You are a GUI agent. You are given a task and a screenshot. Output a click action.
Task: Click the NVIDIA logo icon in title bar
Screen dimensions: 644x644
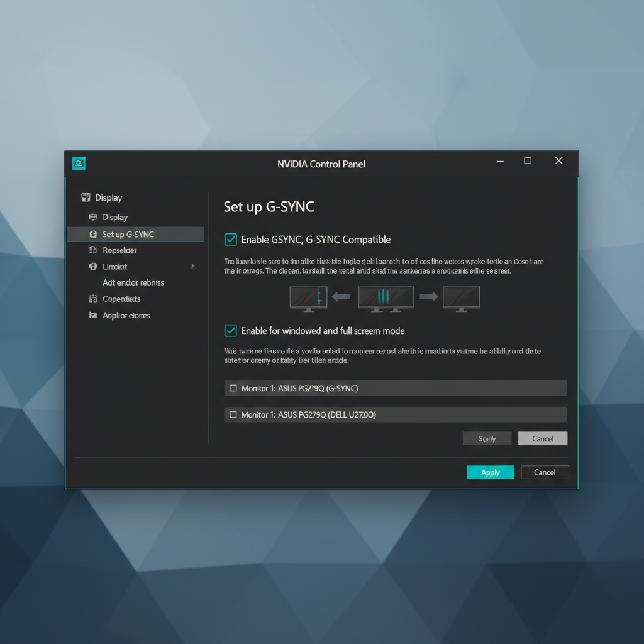(79, 163)
